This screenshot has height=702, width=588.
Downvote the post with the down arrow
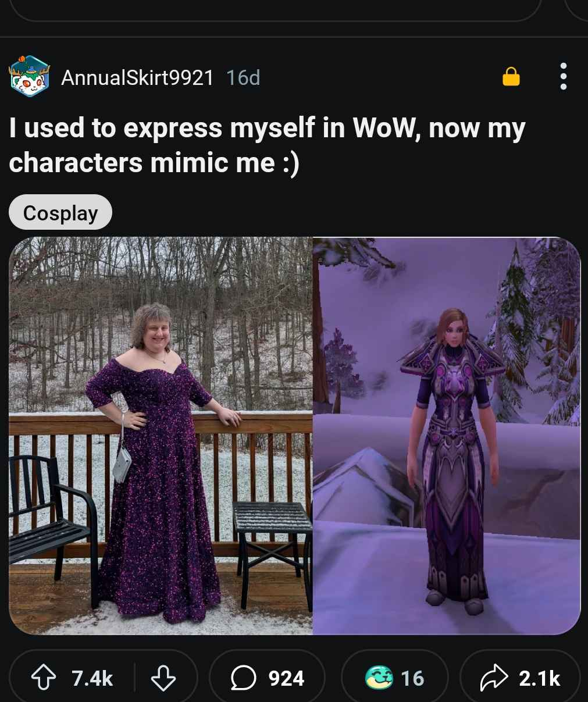tap(163, 678)
